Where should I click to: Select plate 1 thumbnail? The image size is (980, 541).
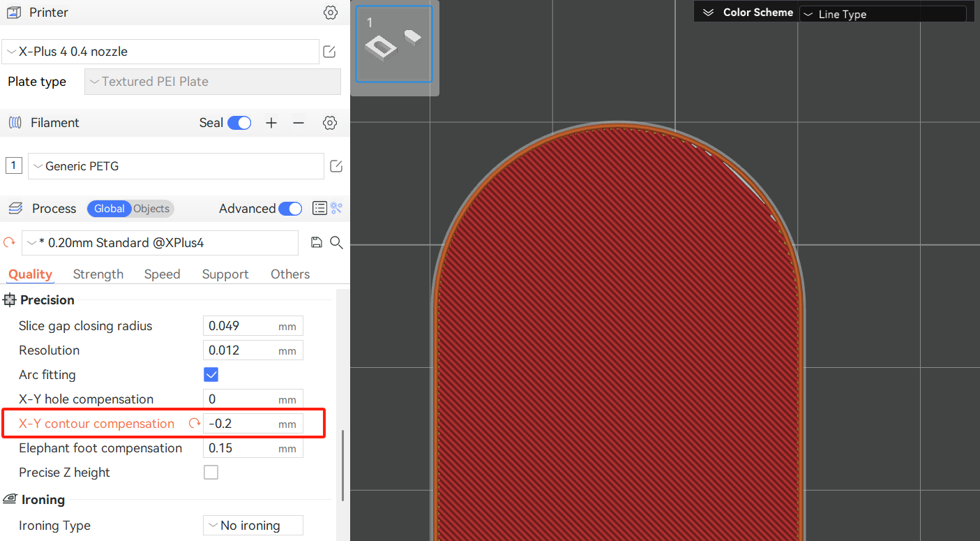click(394, 45)
